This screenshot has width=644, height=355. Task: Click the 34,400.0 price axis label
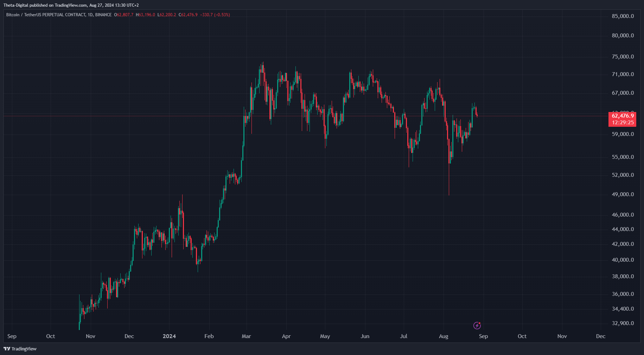(x=623, y=309)
